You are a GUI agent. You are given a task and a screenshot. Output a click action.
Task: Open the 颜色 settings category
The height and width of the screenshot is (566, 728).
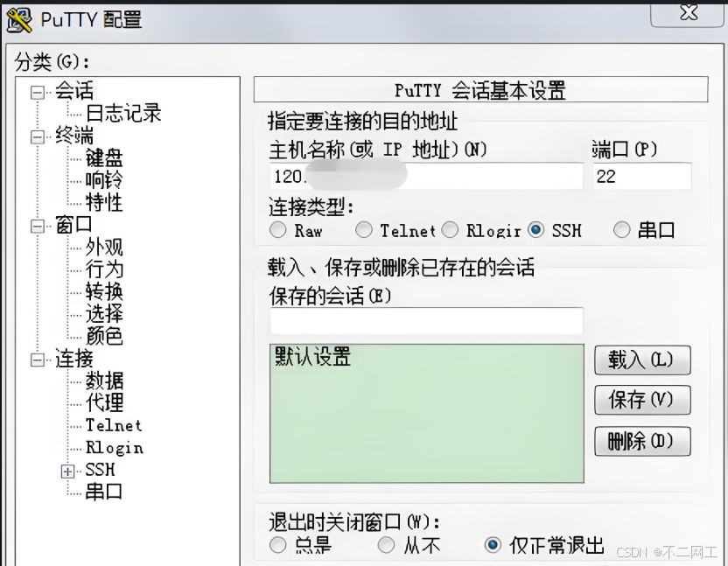[104, 336]
